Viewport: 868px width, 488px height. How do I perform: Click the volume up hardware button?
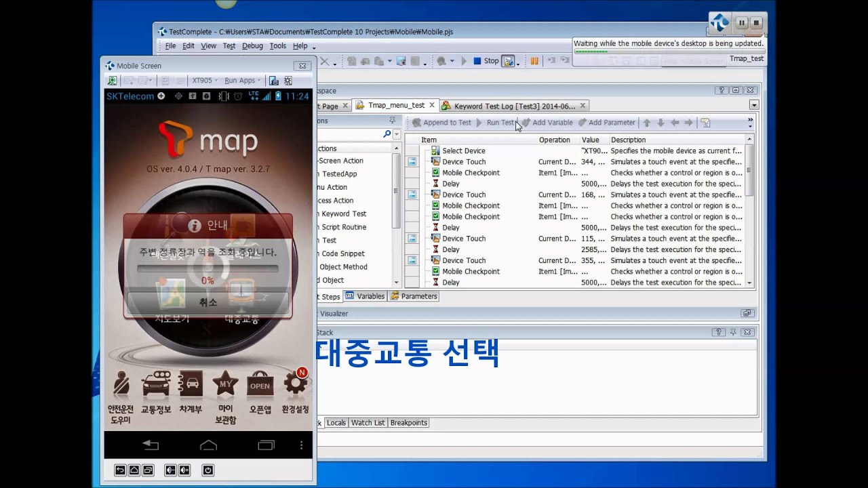point(184,470)
